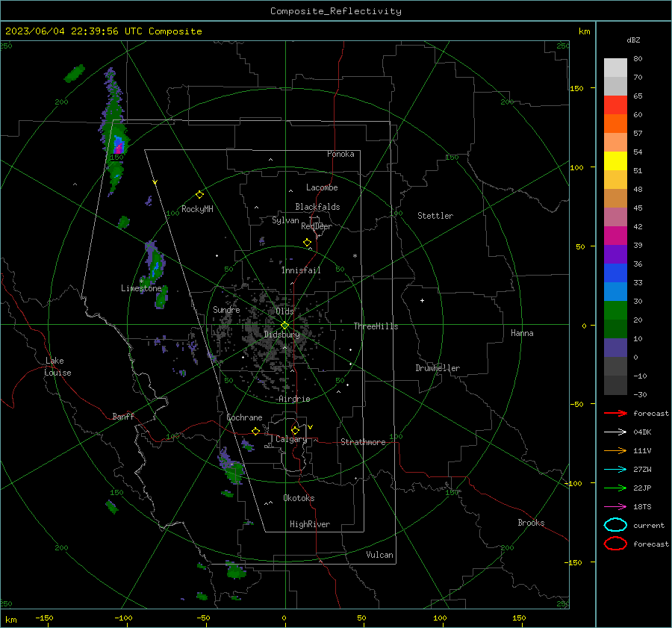Viewport: 672px width, 628px height.
Task: Click the Vulcan town label
Action: pyautogui.click(x=379, y=555)
